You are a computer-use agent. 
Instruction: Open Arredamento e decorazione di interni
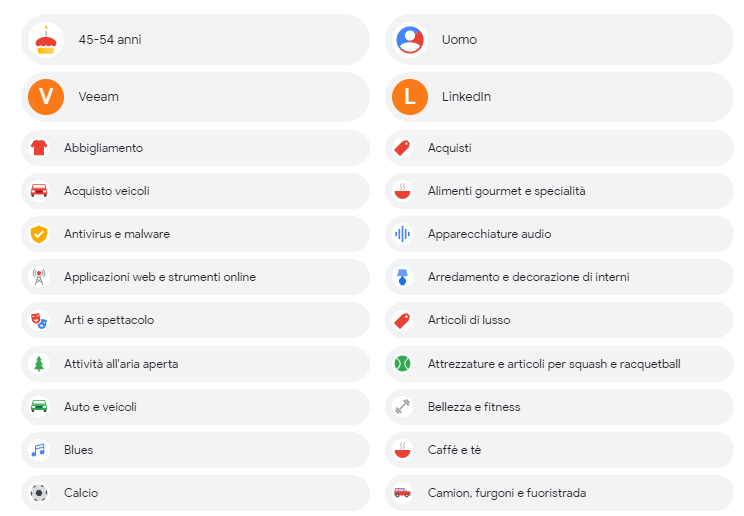point(559,277)
